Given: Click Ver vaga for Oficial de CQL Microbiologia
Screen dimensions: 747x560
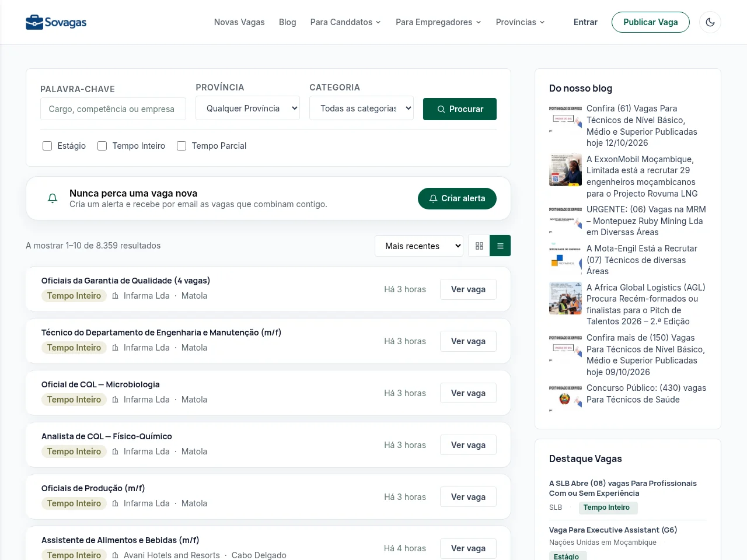Looking at the screenshot, I should [468, 393].
